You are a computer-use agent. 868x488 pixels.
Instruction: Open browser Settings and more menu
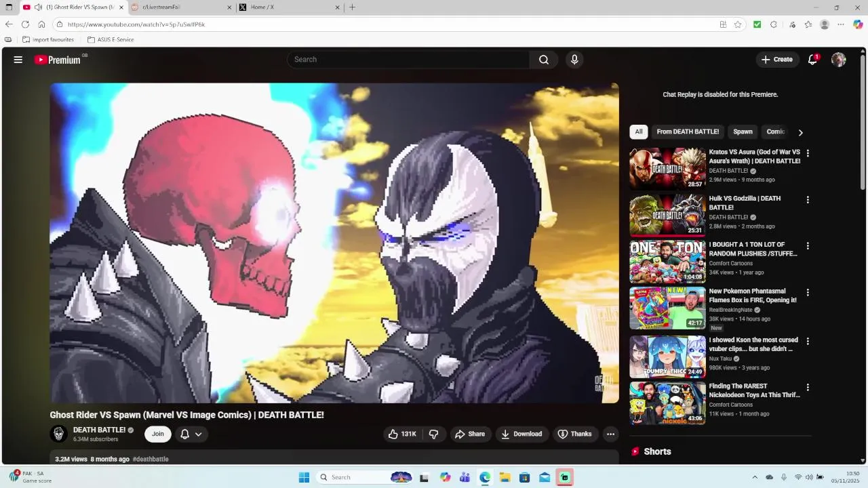pyautogui.click(x=841, y=24)
